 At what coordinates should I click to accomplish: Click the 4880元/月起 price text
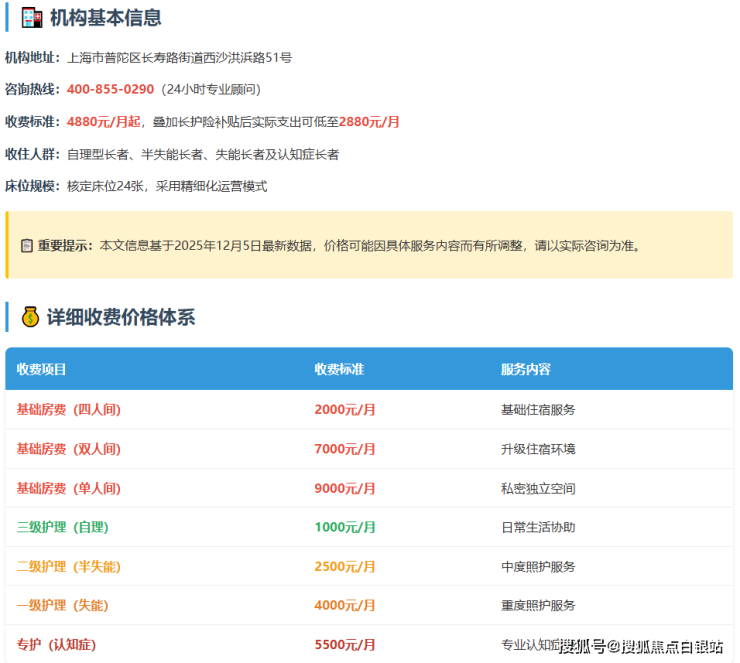tap(102, 122)
